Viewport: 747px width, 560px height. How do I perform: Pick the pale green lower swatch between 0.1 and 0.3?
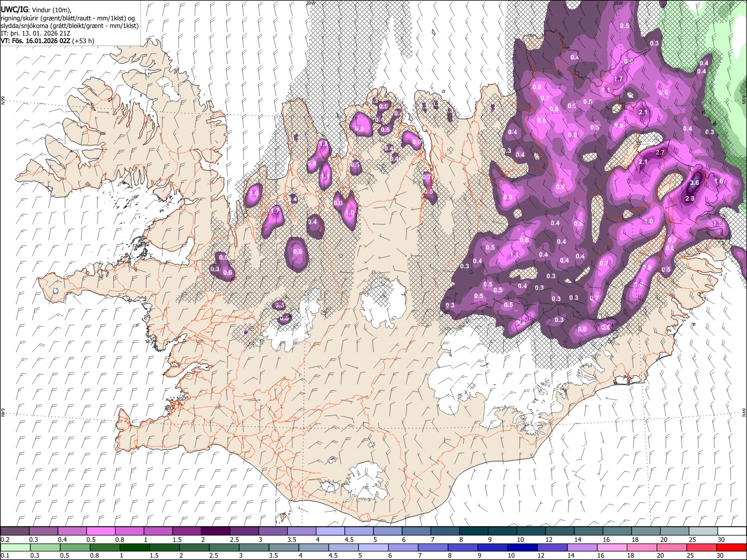[x=15, y=547]
